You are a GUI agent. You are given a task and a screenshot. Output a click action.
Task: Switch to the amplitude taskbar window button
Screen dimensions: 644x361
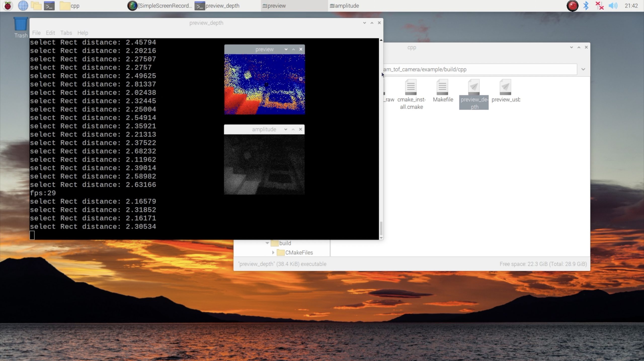click(x=344, y=6)
